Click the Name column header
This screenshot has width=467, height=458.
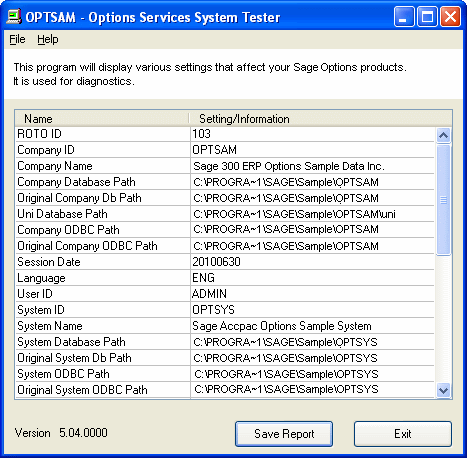pos(102,119)
